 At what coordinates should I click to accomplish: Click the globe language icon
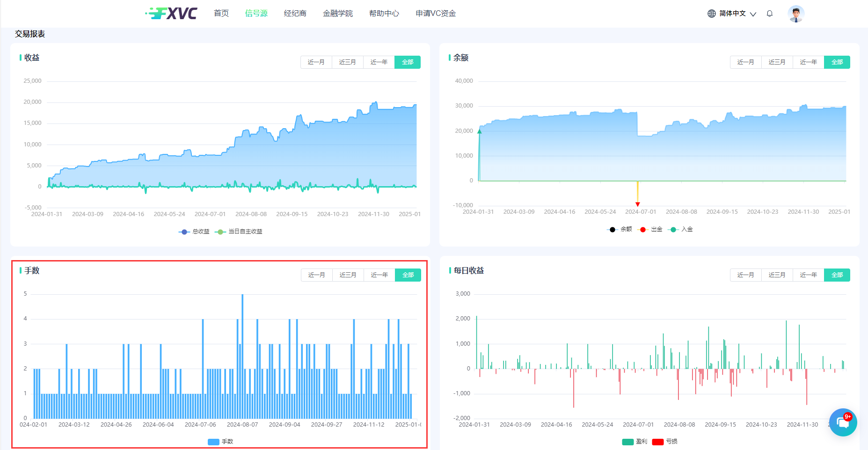pyautogui.click(x=711, y=14)
